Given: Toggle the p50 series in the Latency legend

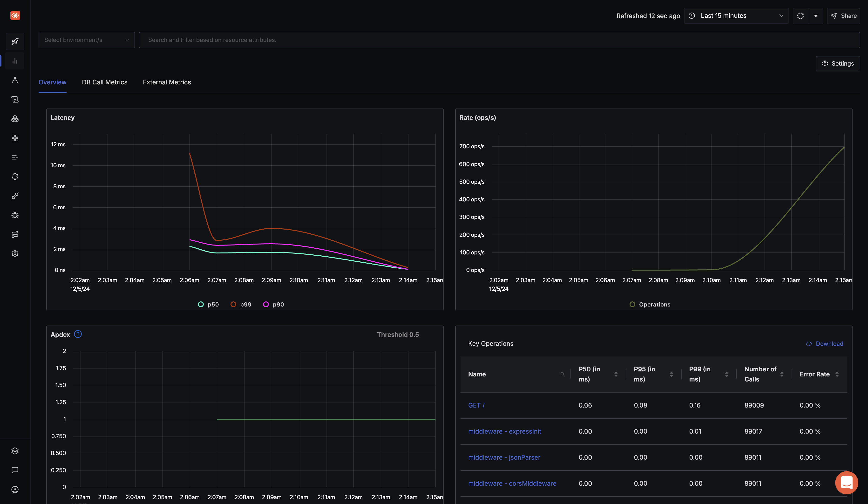Looking at the screenshot, I should pyautogui.click(x=208, y=305).
